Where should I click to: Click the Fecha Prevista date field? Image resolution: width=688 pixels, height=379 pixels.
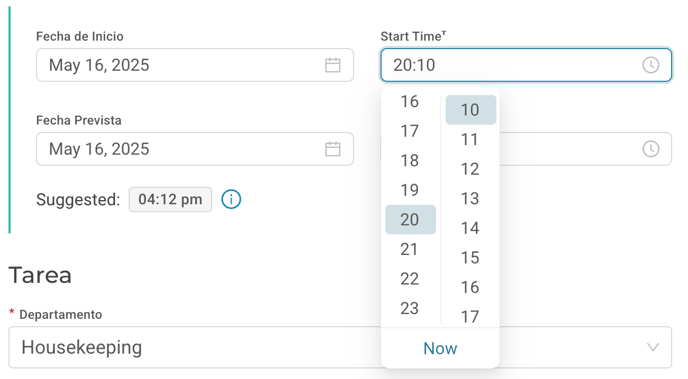click(x=195, y=149)
